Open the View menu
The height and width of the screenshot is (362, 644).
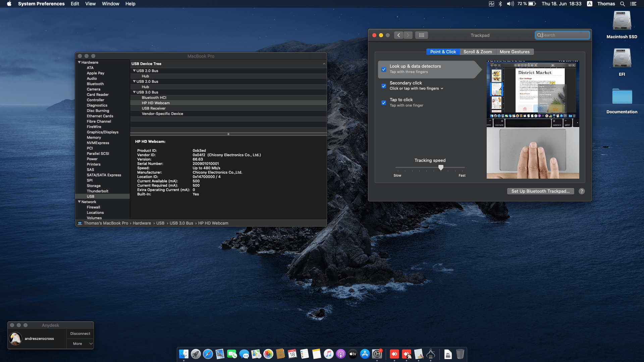tap(90, 4)
